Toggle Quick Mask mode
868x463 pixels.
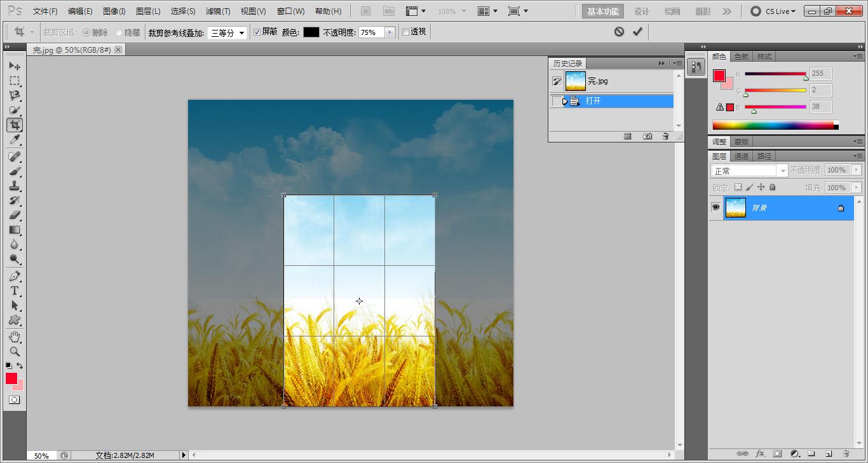coord(14,399)
